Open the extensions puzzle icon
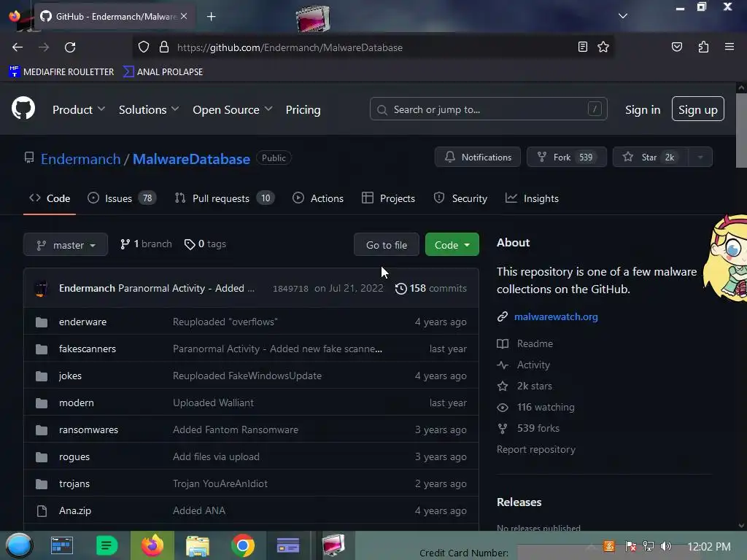The width and height of the screenshot is (747, 560). point(703,47)
